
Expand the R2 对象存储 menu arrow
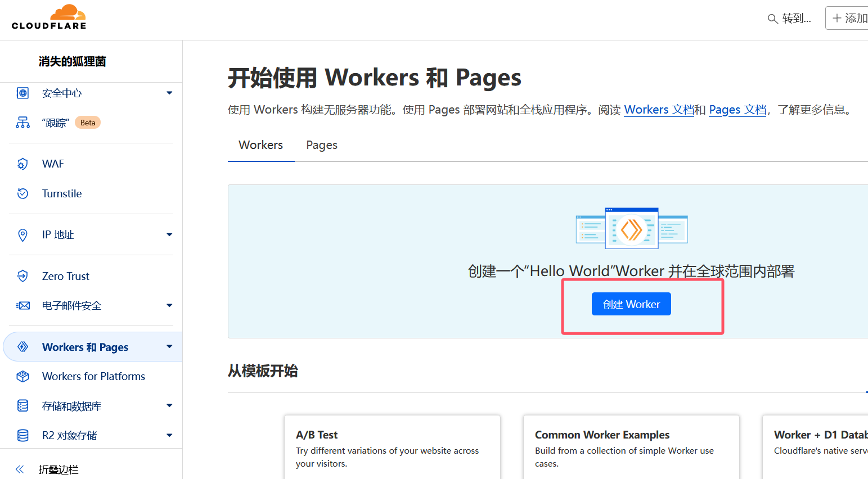click(x=169, y=435)
